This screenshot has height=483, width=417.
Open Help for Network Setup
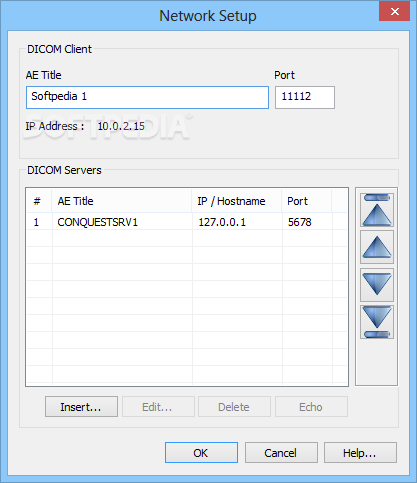[x=360, y=453]
